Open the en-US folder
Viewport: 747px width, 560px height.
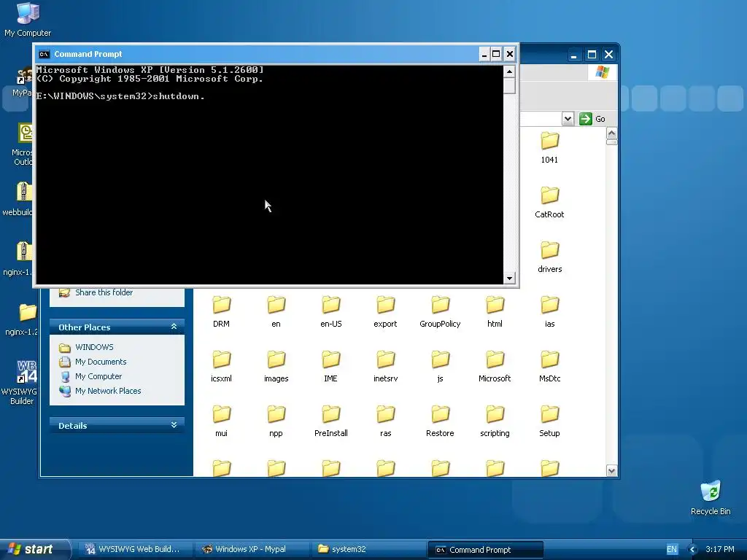[330, 312]
